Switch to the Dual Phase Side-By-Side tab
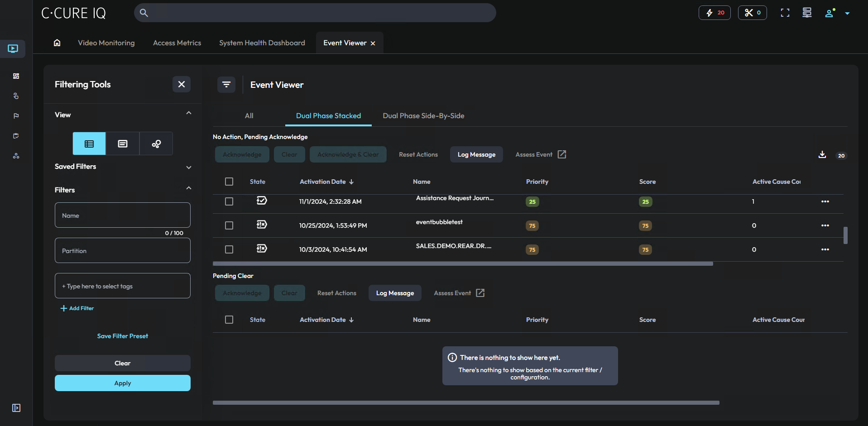Image resolution: width=868 pixels, height=426 pixels. [x=423, y=115]
